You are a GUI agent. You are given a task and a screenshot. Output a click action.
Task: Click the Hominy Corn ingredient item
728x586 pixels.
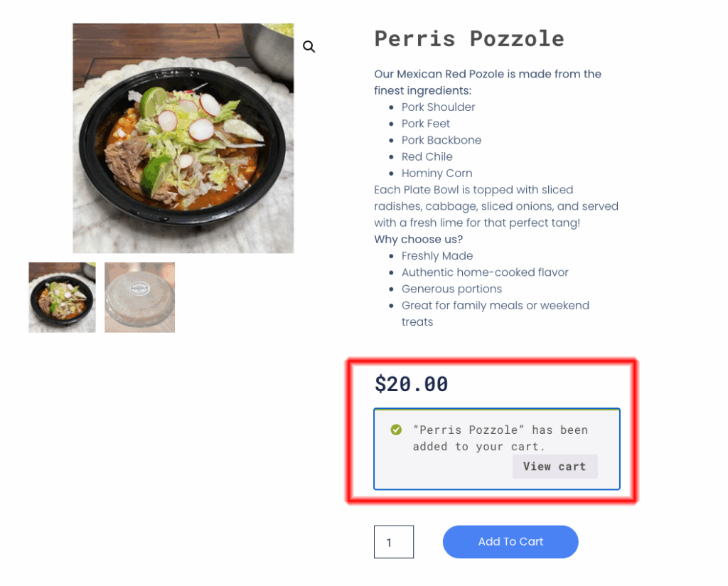(437, 173)
